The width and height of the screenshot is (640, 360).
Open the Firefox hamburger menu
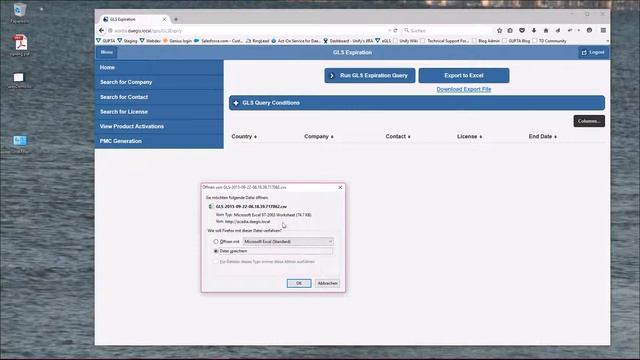click(603, 31)
